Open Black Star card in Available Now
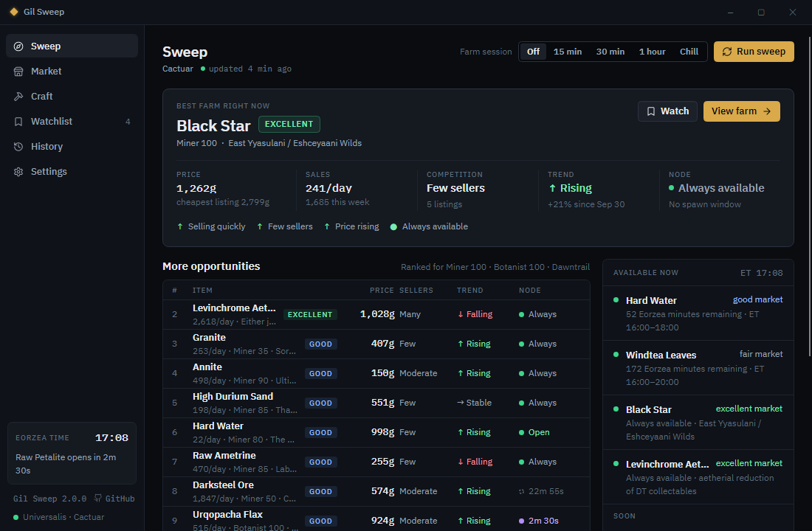This screenshot has height=531, width=812. point(698,423)
